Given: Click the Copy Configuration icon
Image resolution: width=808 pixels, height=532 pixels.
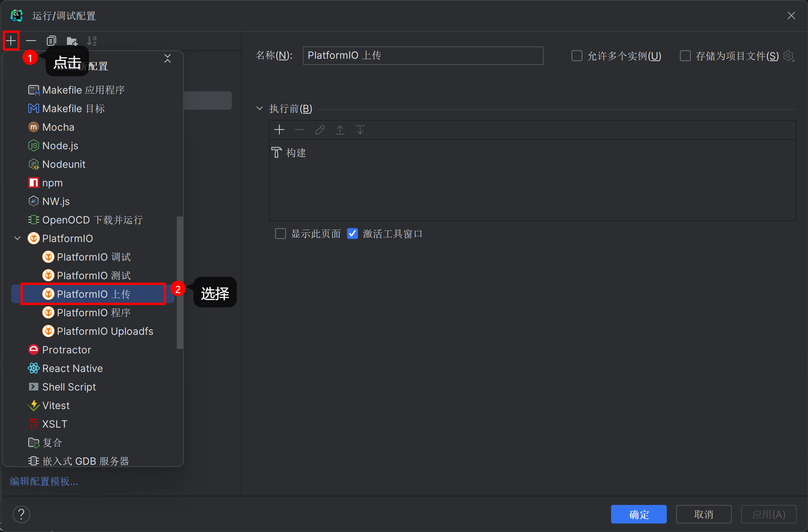Looking at the screenshot, I should tap(51, 41).
